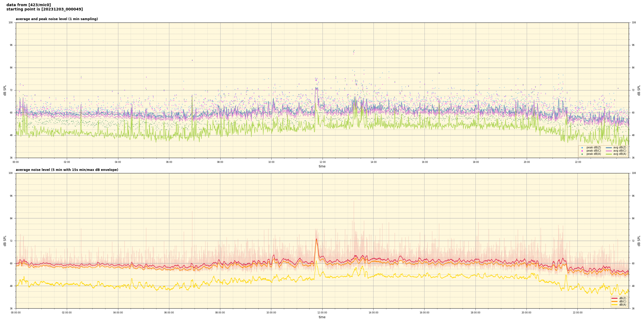The image size is (644, 322).
Task: Click the orange dB(C) line in bottom legend
Action: pos(614,301)
